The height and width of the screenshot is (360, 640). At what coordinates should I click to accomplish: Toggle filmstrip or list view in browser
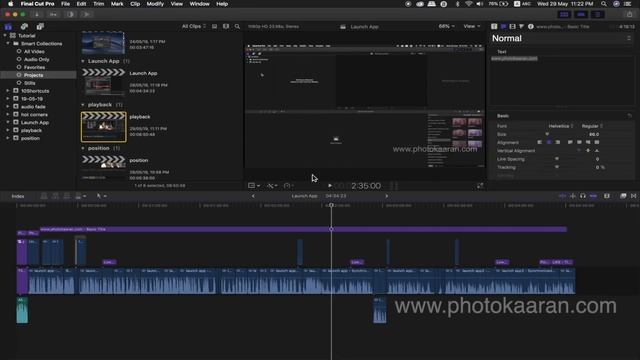pyautogui.click(x=215, y=27)
